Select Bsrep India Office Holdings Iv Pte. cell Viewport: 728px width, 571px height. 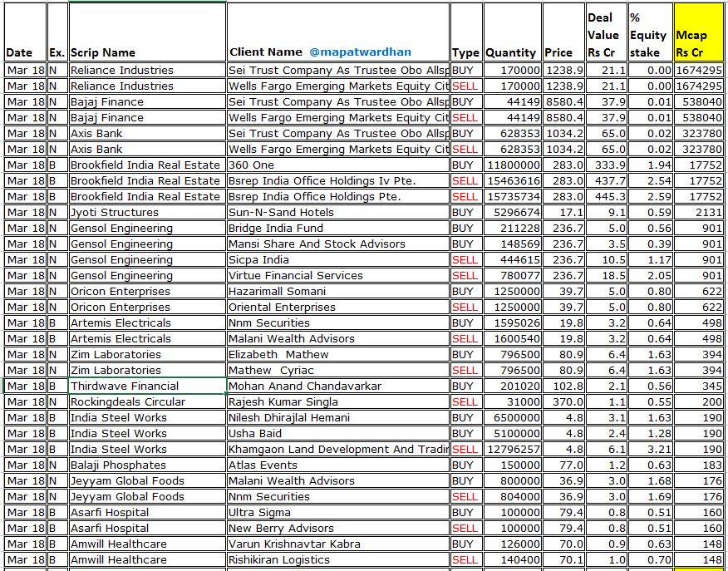tap(338, 181)
